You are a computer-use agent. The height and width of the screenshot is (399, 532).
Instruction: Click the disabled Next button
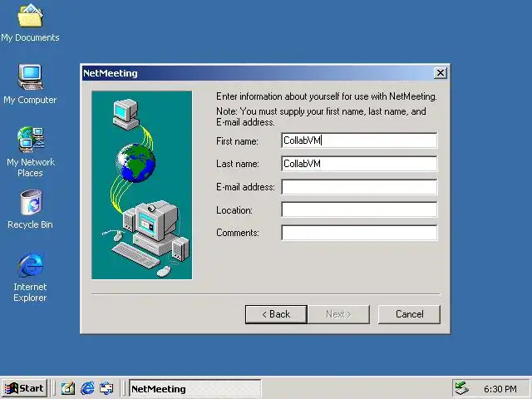tap(338, 314)
